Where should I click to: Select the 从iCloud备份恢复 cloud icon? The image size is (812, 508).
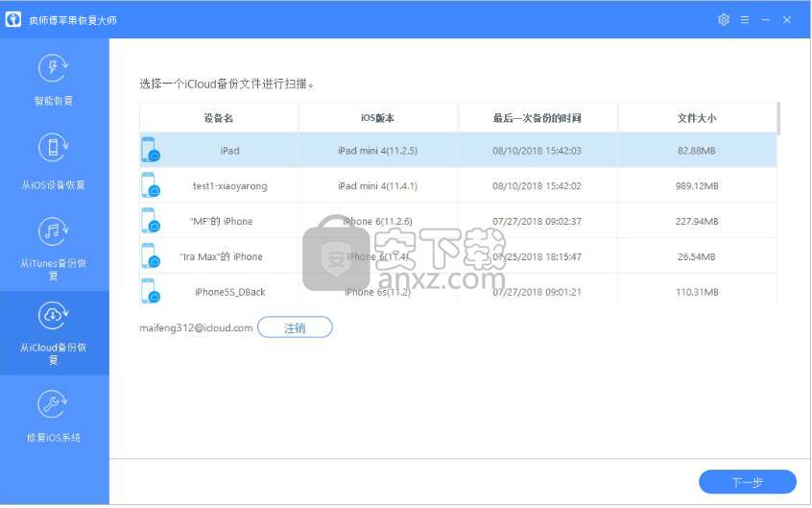(x=54, y=315)
